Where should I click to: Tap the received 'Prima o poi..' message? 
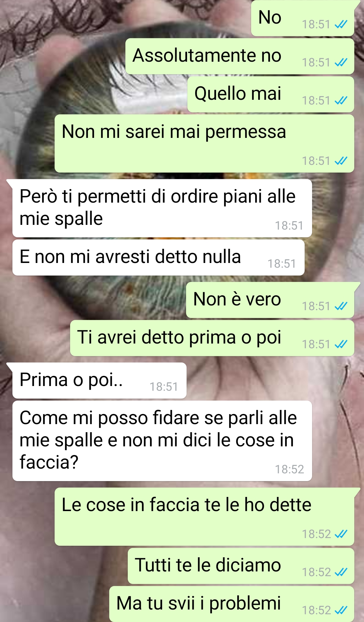[x=99, y=381]
